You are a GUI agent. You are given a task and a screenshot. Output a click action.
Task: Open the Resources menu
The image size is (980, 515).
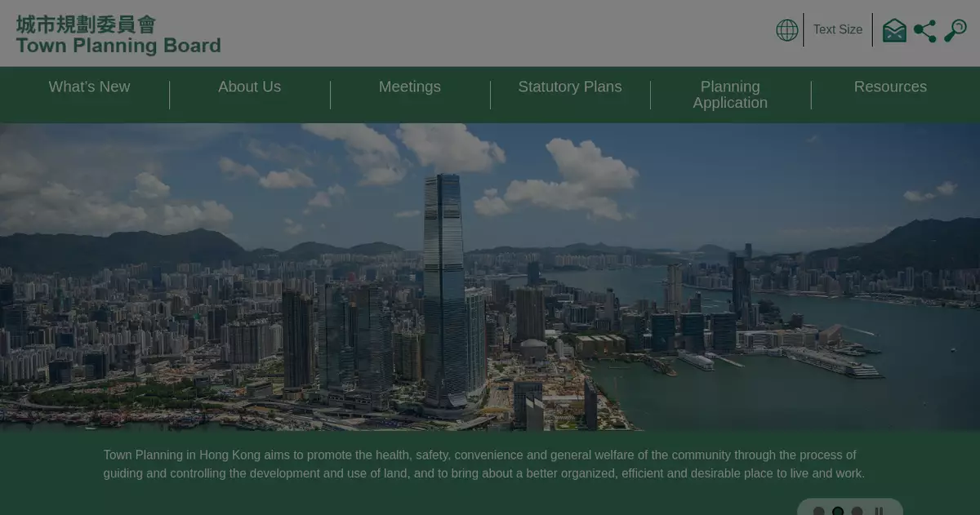889,87
